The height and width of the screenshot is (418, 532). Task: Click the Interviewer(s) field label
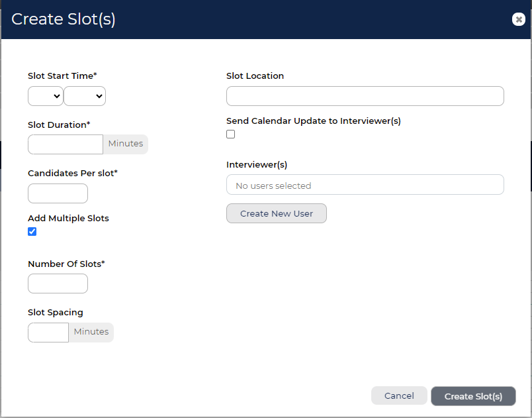(x=257, y=165)
